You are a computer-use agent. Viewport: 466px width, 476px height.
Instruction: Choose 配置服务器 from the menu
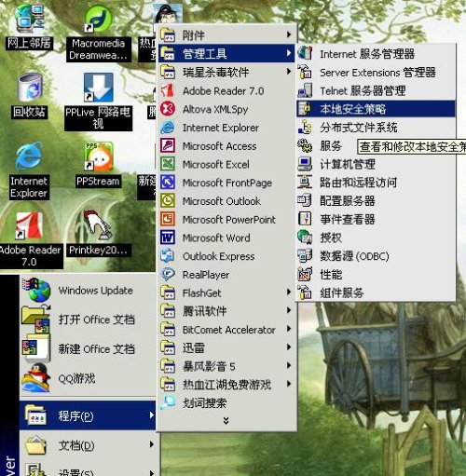pos(376,200)
